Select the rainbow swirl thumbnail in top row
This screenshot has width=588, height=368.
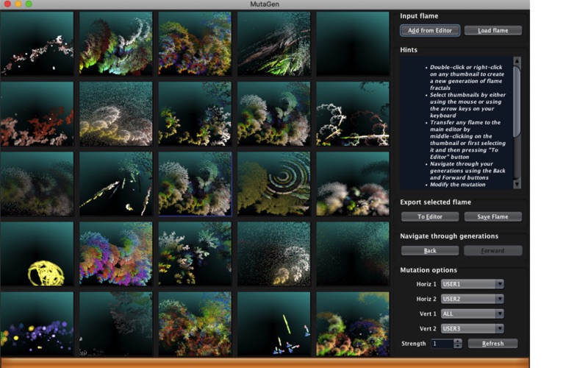coord(116,43)
